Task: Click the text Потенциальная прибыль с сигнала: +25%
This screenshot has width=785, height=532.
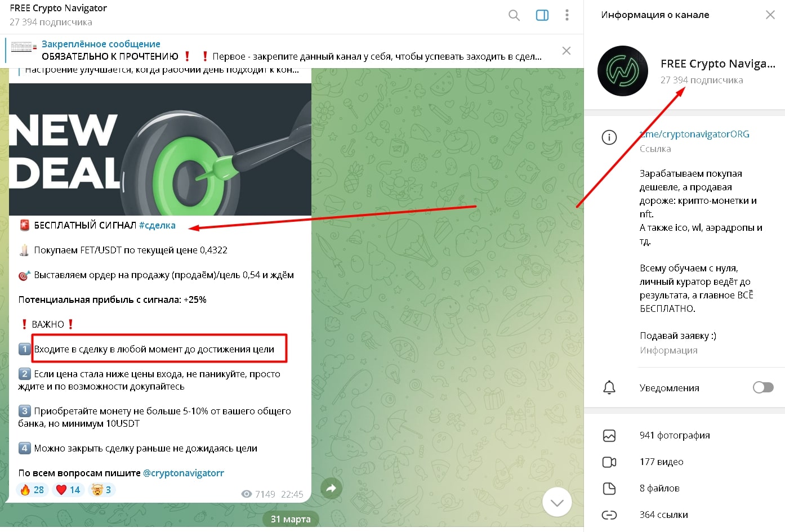Action: (113, 299)
